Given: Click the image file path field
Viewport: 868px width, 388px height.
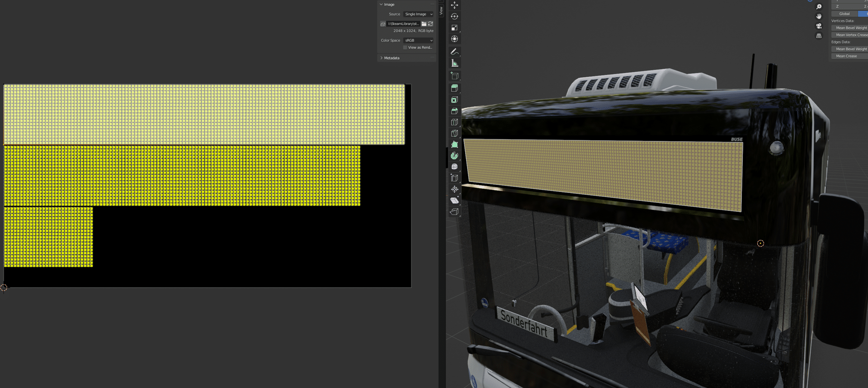Looking at the screenshot, I should (403, 24).
